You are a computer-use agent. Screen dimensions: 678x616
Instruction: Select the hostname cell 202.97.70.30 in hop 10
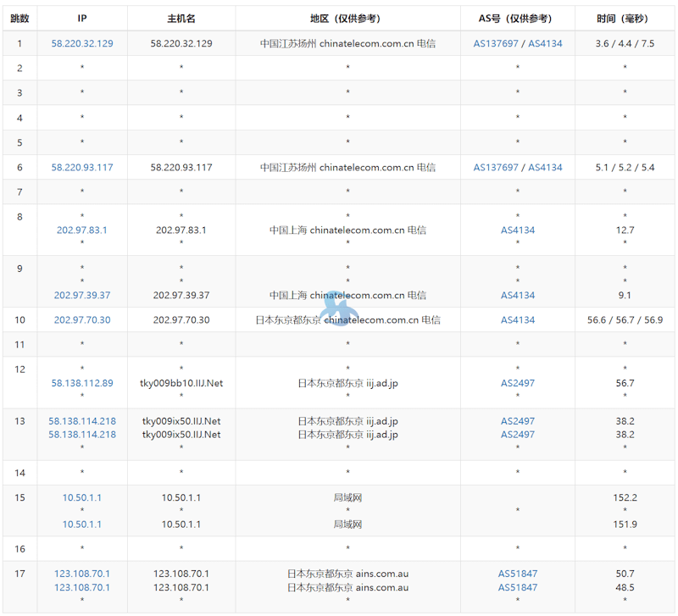181,320
